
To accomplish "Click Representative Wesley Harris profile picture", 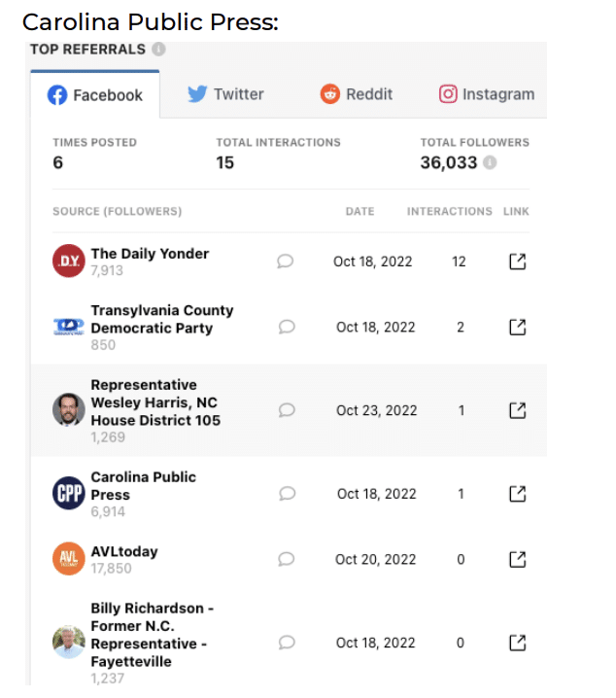I will [x=69, y=410].
